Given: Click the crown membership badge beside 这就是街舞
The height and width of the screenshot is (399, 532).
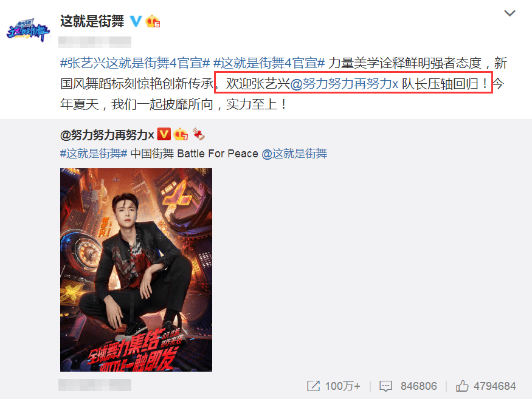Looking at the screenshot, I should 153,21.
